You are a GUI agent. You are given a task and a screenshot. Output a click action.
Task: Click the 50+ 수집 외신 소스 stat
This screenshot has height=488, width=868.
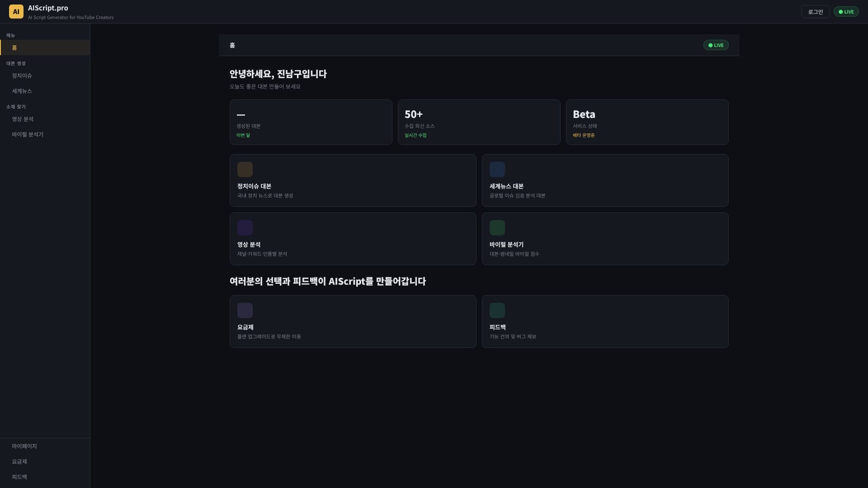point(479,122)
